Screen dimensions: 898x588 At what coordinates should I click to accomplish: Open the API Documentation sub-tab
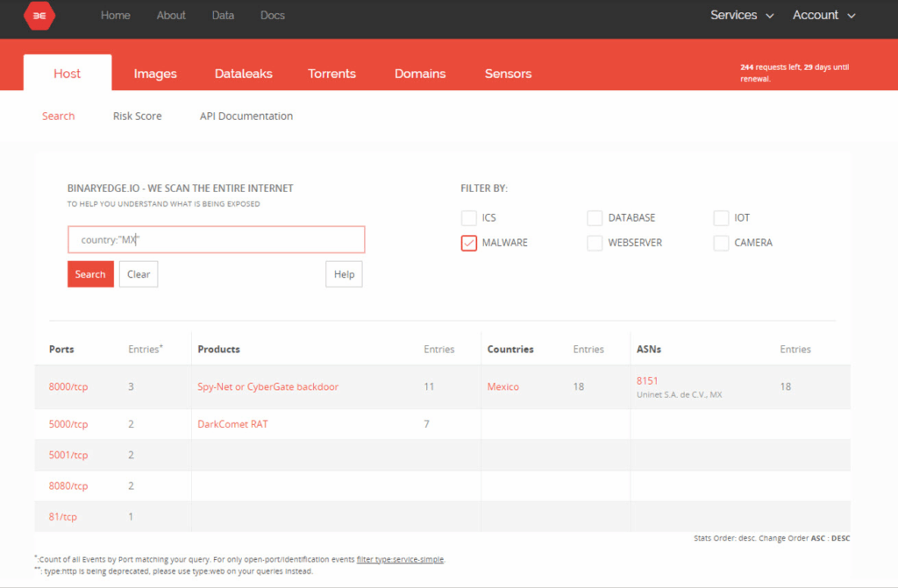[x=246, y=117]
